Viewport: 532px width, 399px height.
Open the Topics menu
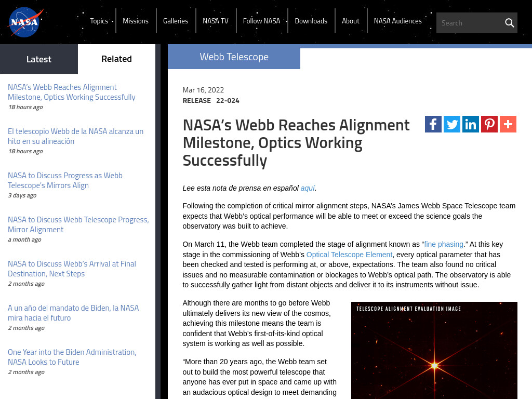99,21
